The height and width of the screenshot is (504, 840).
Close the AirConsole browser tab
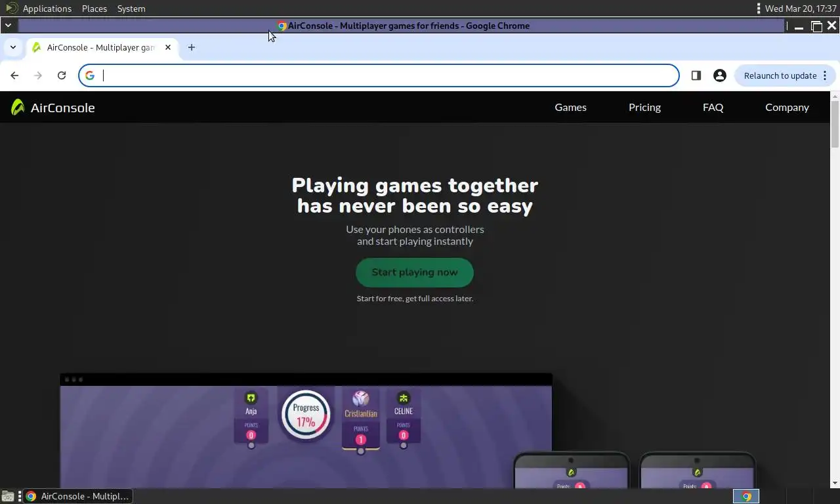pos(168,47)
